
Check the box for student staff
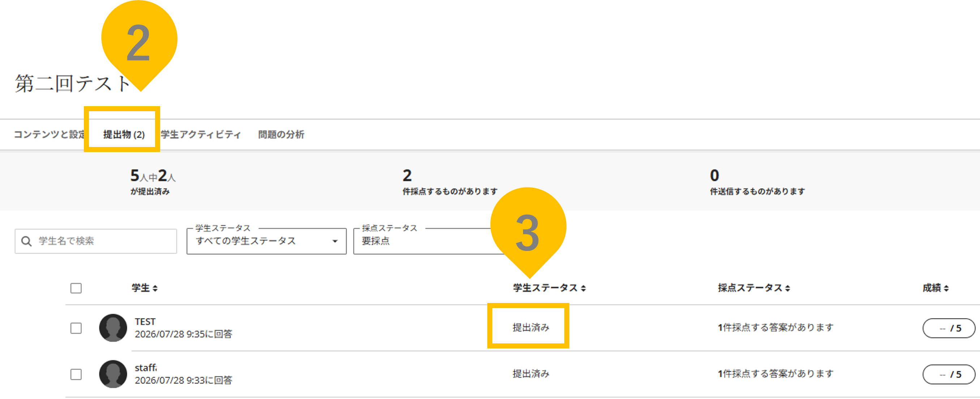point(76,374)
